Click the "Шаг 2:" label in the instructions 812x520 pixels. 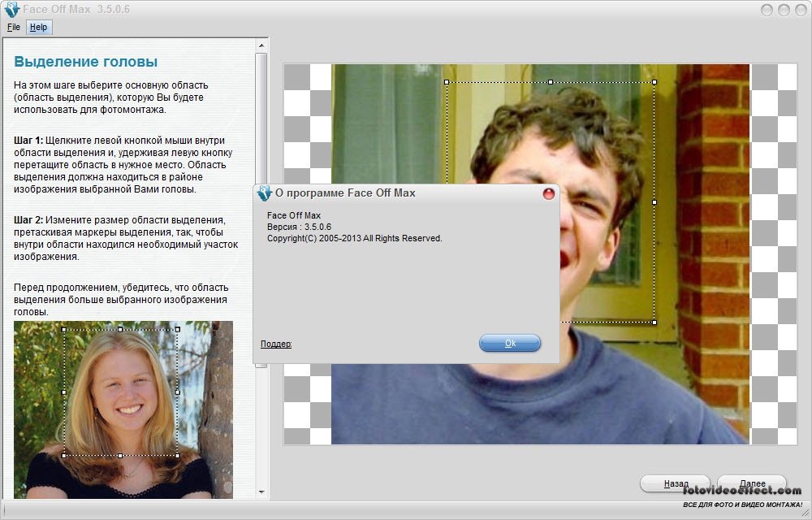tap(28, 220)
